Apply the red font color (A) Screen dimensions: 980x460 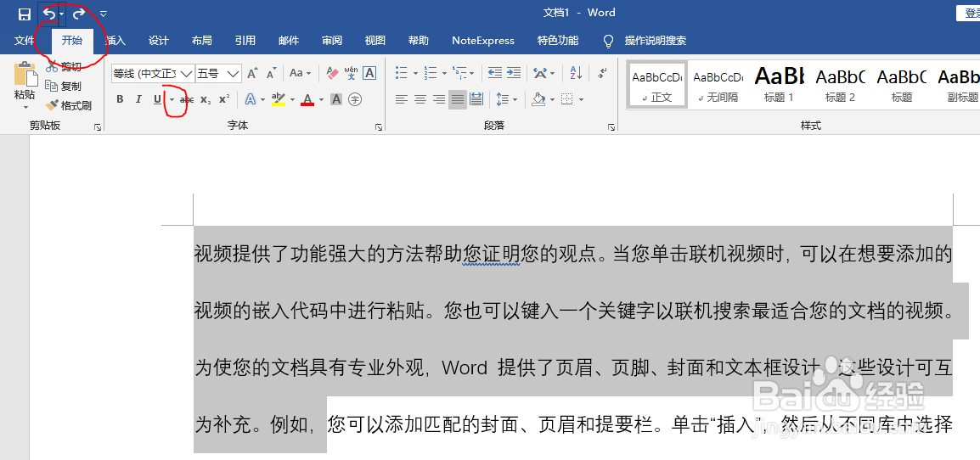[x=307, y=99]
